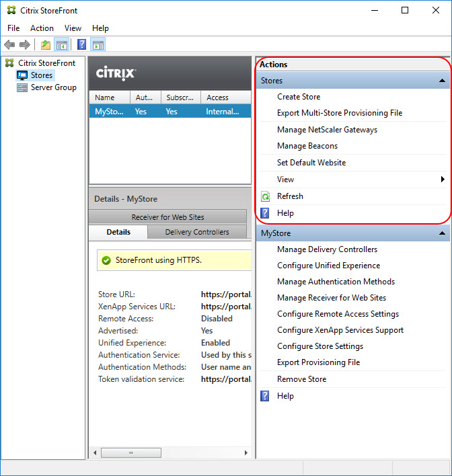Click Export Provisioning File action

(x=318, y=362)
